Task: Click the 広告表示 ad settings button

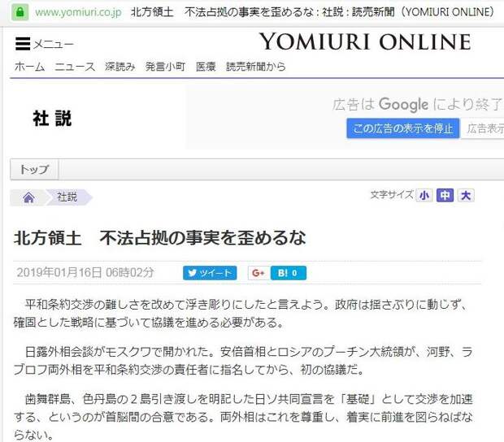Action: click(x=483, y=128)
